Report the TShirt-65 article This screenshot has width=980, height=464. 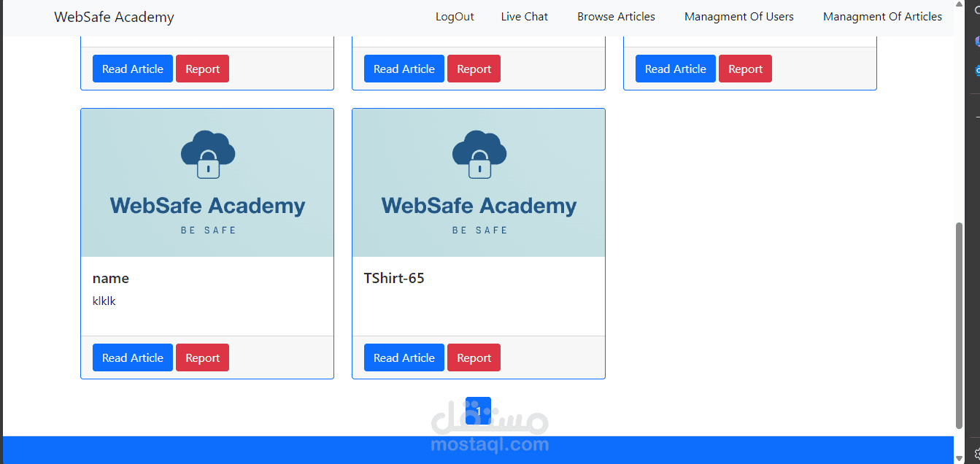[474, 357]
